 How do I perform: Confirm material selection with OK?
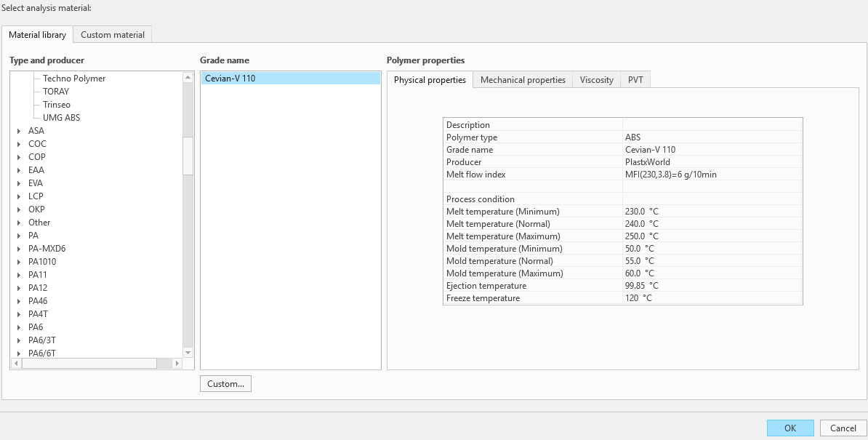pyautogui.click(x=790, y=428)
